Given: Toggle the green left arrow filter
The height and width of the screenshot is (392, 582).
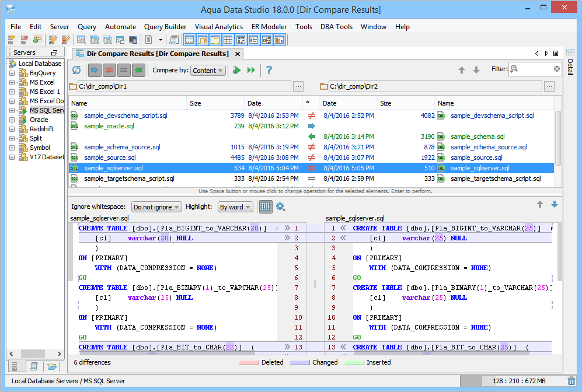Looking at the screenshot, I should (138, 70).
